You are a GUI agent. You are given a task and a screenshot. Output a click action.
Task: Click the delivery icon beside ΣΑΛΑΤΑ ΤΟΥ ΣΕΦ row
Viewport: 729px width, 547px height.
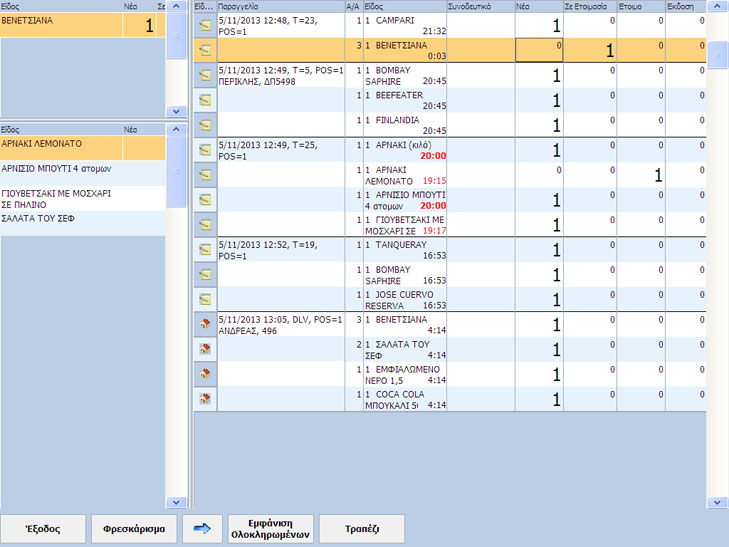pyautogui.click(x=204, y=348)
